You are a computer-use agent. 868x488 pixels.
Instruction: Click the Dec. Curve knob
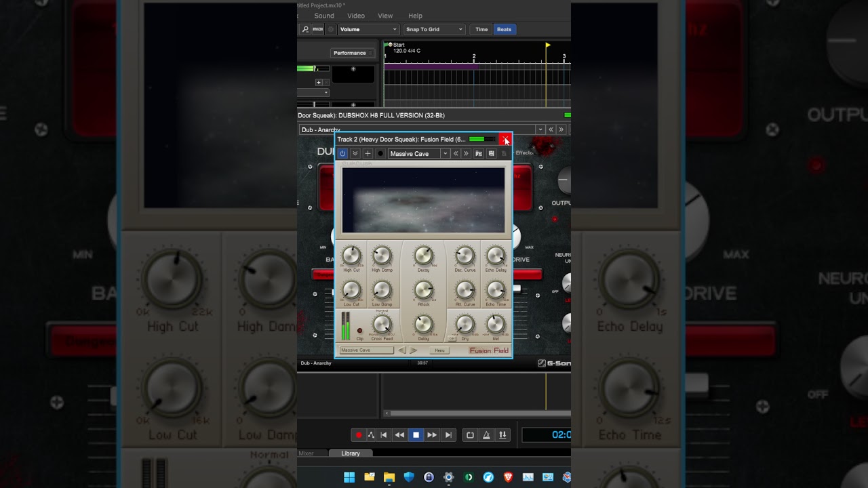465,256
